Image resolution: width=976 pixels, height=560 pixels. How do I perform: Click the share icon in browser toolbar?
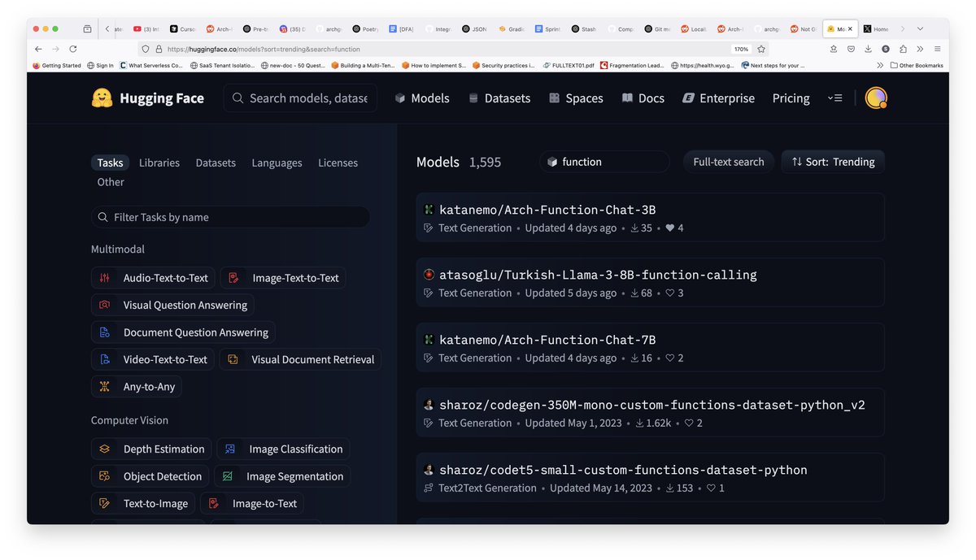(834, 49)
